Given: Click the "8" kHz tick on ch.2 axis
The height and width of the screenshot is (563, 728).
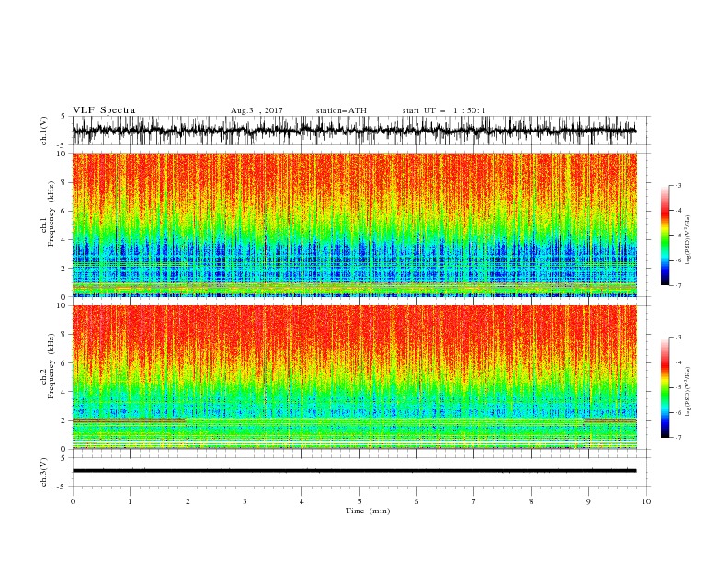Looking at the screenshot, I should tap(64, 335).
